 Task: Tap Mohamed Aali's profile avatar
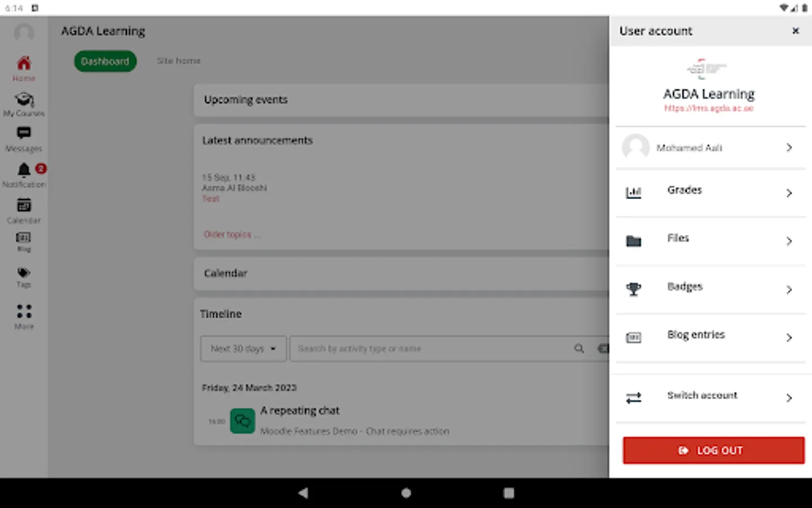[x=636, y=147]
